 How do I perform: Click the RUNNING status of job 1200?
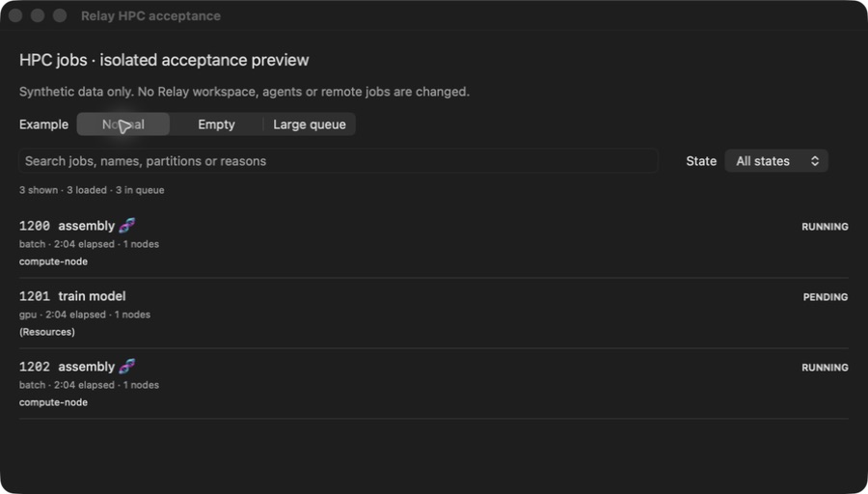825,227
